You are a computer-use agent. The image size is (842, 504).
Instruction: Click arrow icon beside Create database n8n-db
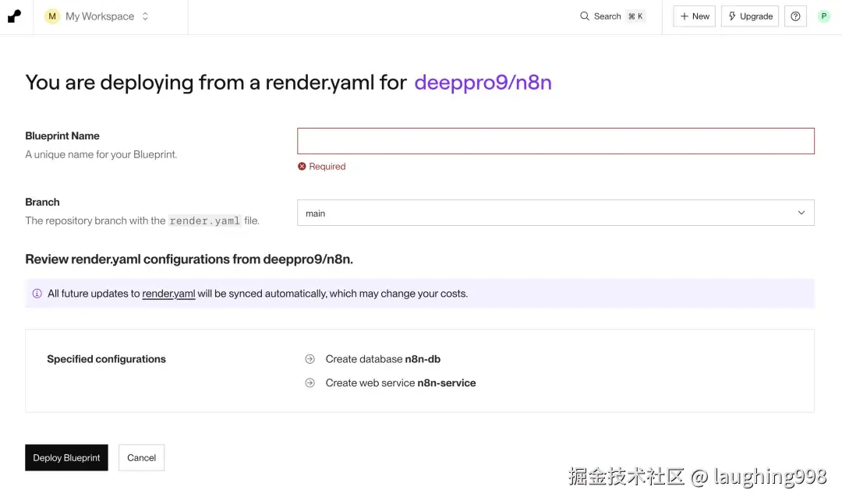coord(310,359)
